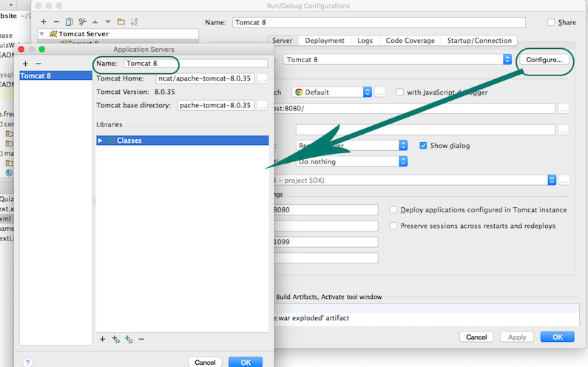The width and height of the screenshot is (588, 367).
Task: Click OK in Run/Debug Configurations window
Action: click(x=557, y=337)
